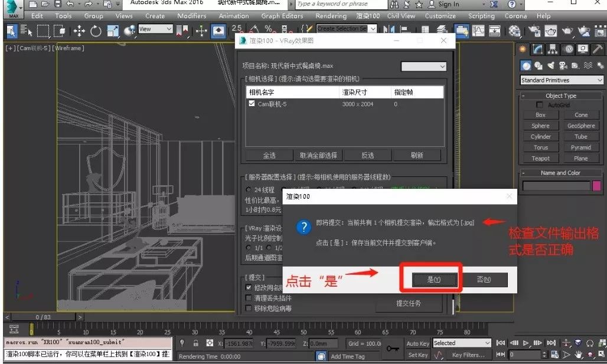
Task: Click the Align tool icon
Action: (x=405, y=30)
